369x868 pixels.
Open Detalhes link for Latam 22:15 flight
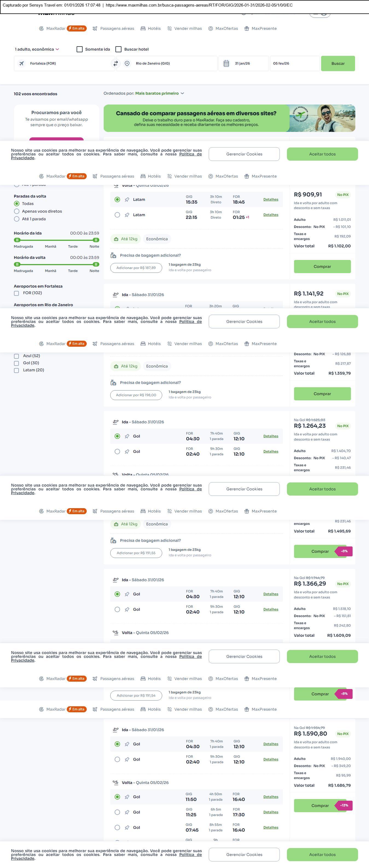coord(271,215)
